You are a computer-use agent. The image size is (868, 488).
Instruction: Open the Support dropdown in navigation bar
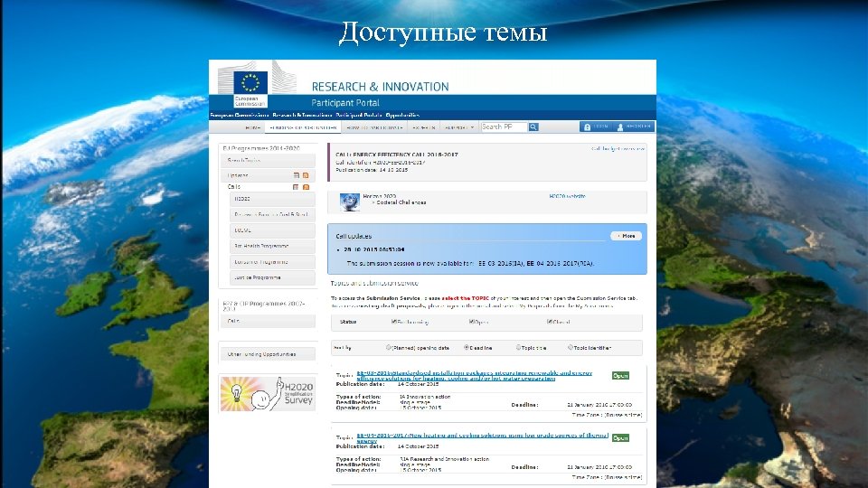pyautogui.click(x=459, y=127)
